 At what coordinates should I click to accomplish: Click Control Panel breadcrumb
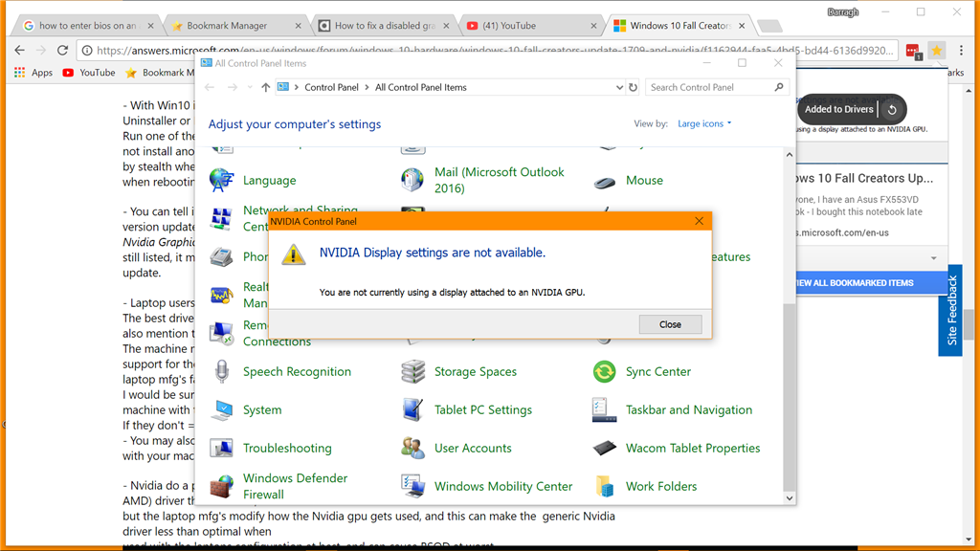331,87
